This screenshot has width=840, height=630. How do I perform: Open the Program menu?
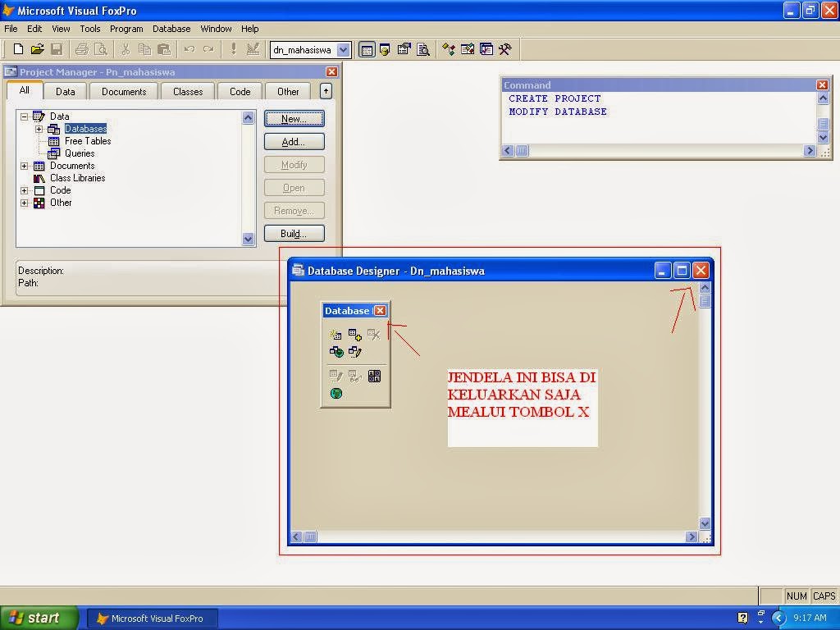(x=126, y=28)
